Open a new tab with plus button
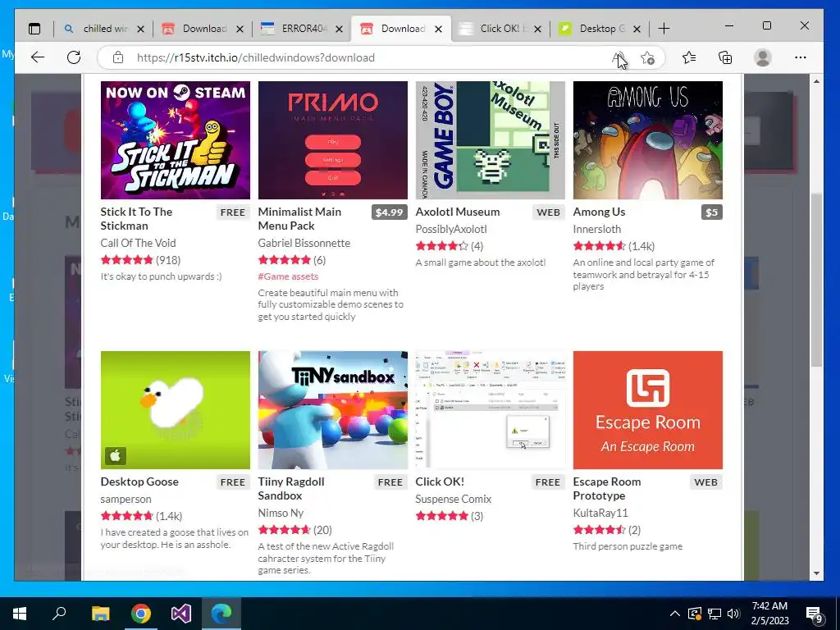The height and width of the screenshot is (630, 840). (x=664, y=29)
